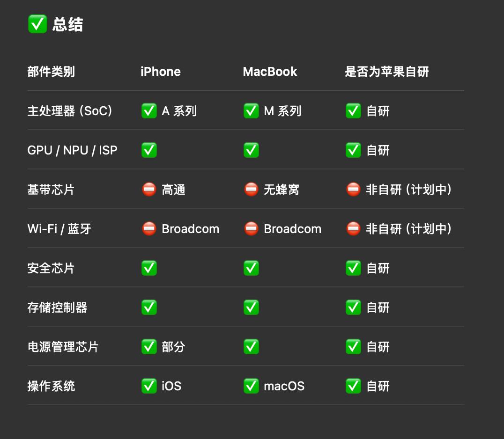Click the checkmark icon next to M 系列
Viewport: 504px width, 439px height.
[x=251, y=111]
